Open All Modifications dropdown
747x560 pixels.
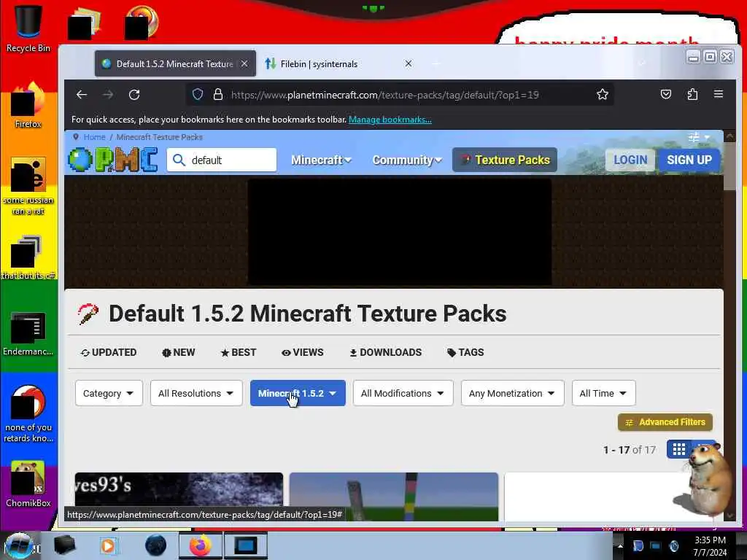[x=403, y=393]
